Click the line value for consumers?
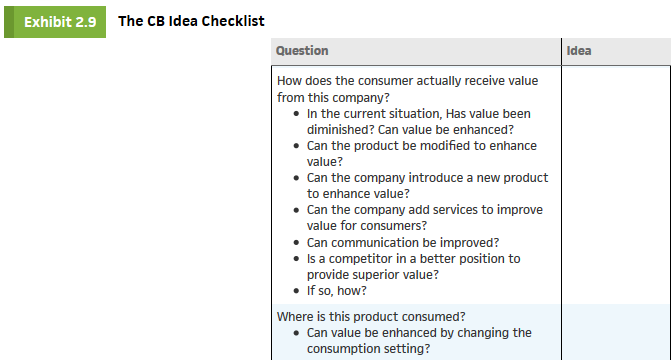The height and width of the screenshot is (360, 671). coord(367,226)
